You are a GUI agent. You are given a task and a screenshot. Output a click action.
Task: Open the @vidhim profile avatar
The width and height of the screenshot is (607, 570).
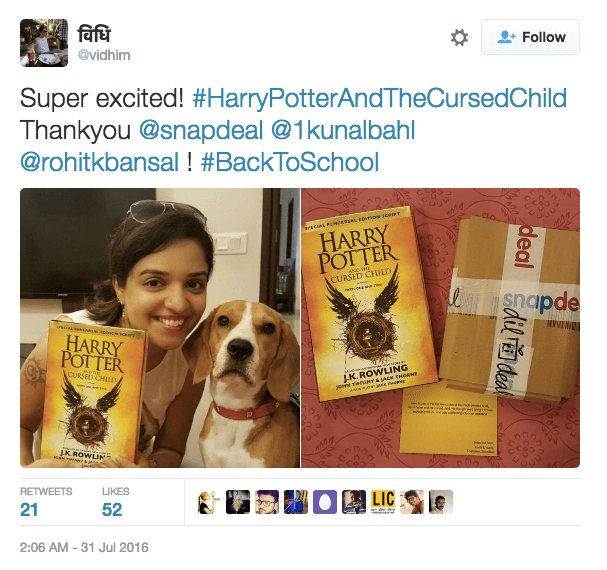(x=44, y=43)
